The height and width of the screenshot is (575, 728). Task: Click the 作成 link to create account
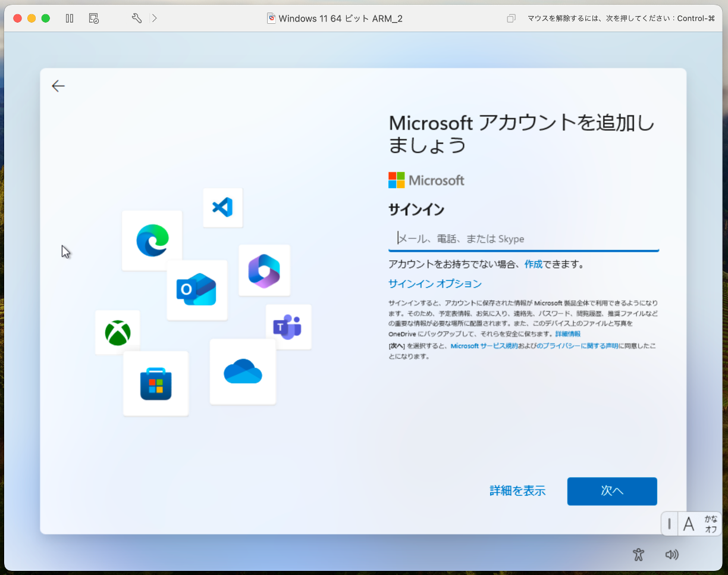click(534, 264)
